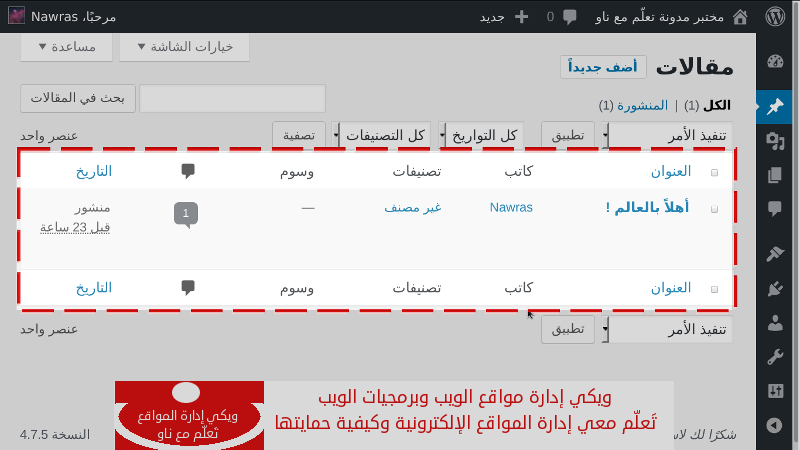
Task: Expand the خيارات الشاشة screen options tab
Action: (184, 47)
